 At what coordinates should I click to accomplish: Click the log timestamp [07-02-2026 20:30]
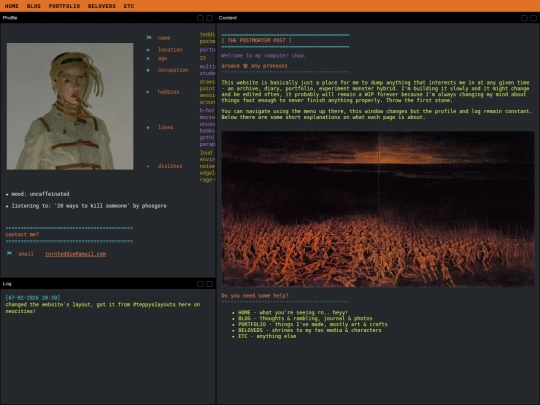pyautogui.click(x=33, y=298)
